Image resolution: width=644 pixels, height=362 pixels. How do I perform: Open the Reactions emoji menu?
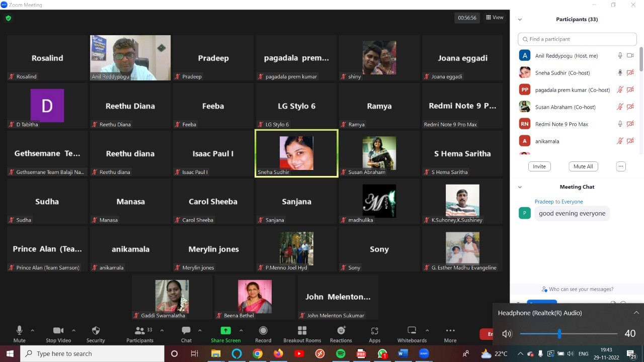[341, 331]
